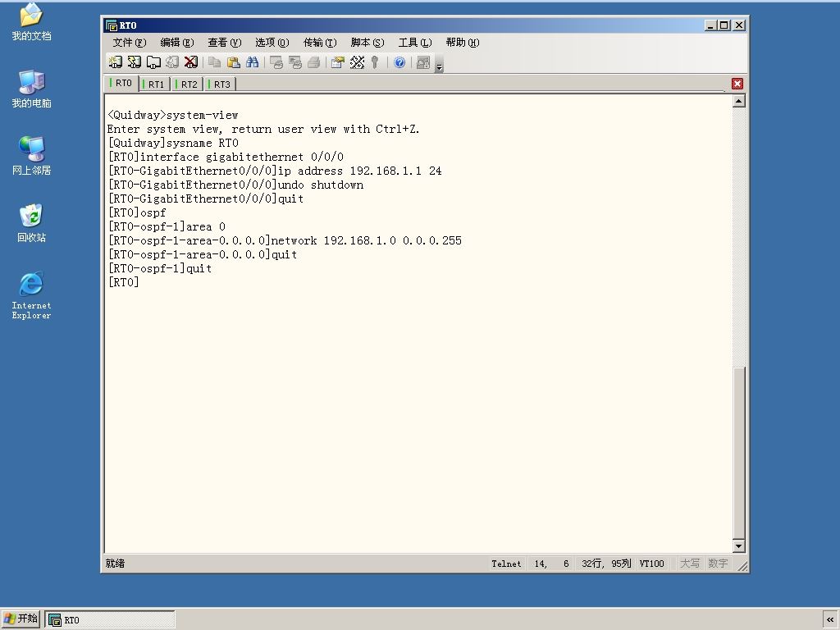Viewport: 840px width, 630px height.
Task: Click the '[RT0-ospf-1]quit' line
Action: [x=160, y=268]
